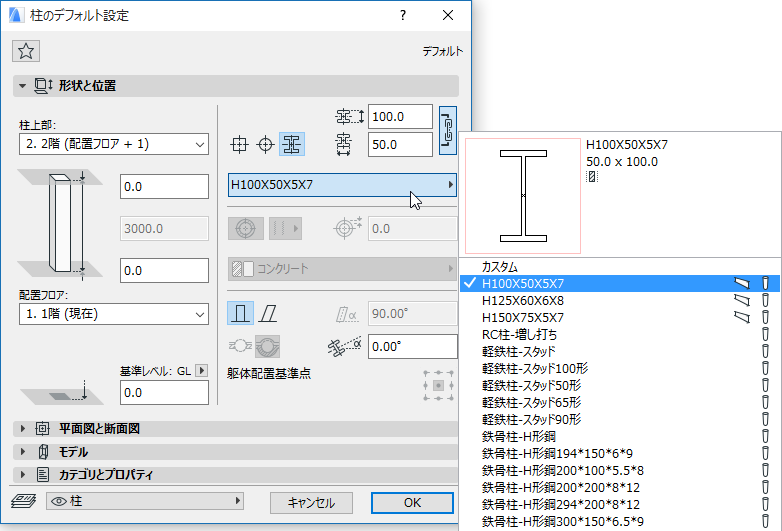Click the checked H100X50X5X7 list entry
782x531 pixels.
click(x=620, y=283)
